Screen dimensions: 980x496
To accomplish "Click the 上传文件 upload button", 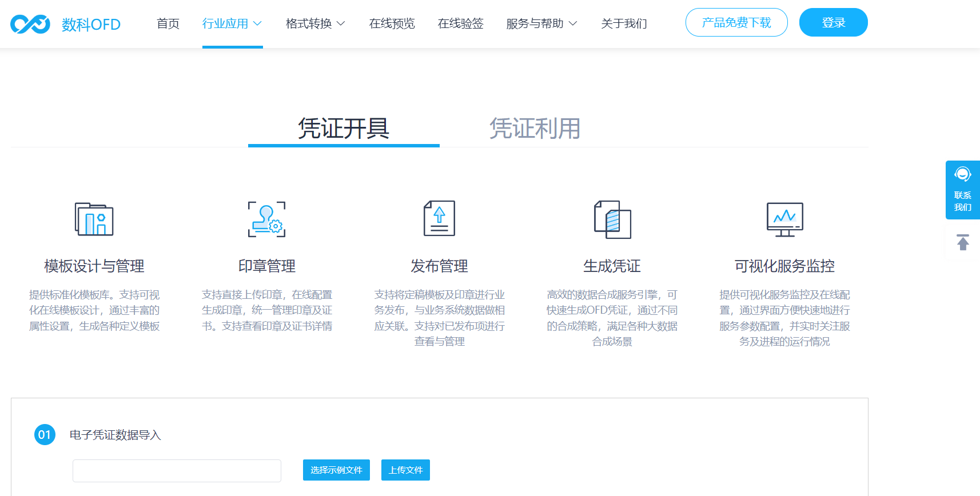I will pos(405,470).
